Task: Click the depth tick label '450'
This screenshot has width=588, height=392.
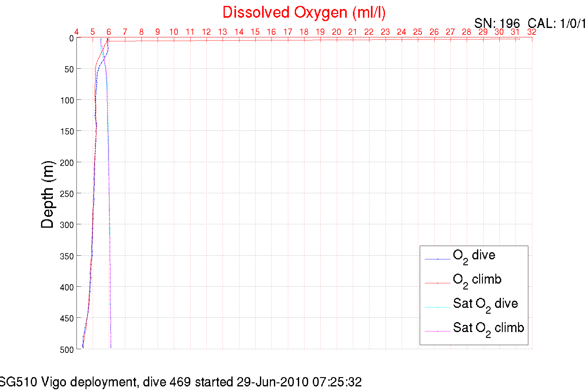Action: pos(67,319)
